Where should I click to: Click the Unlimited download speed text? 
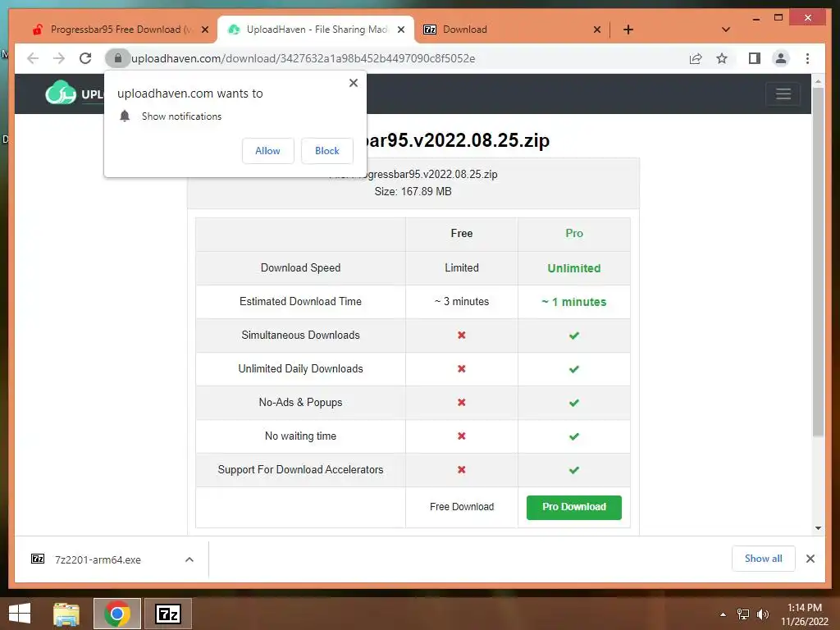[x=573, y=268]
